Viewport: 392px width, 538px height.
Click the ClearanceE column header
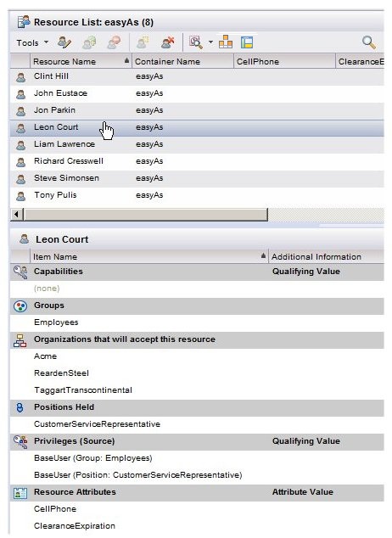point(360,61)
